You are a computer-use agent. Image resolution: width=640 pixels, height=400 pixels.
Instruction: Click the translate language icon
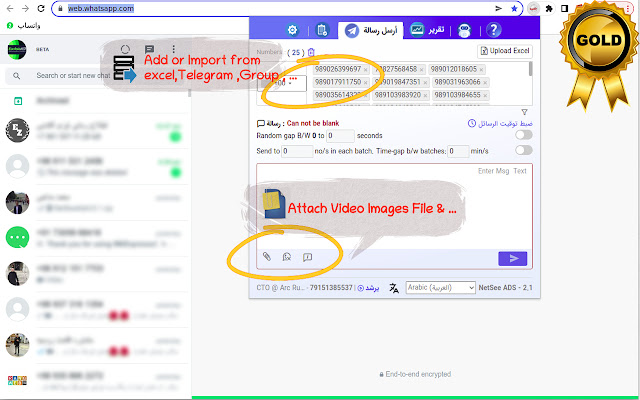[394, 288]
